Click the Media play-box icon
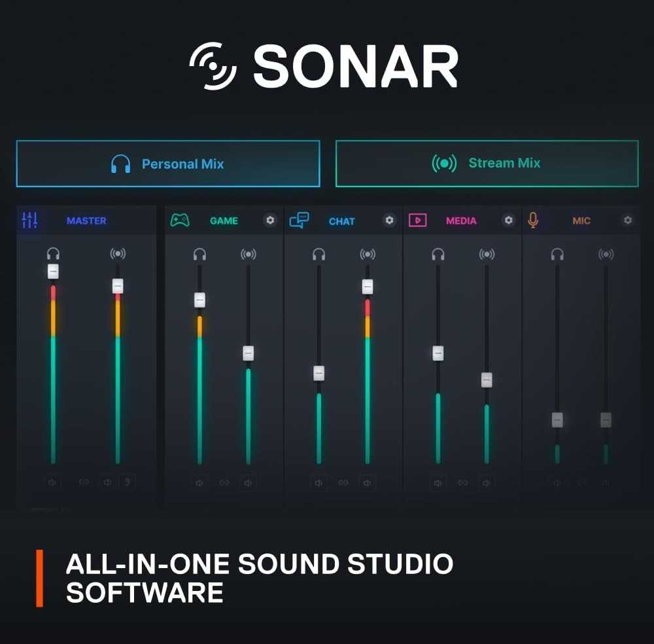 click(417, 220)
